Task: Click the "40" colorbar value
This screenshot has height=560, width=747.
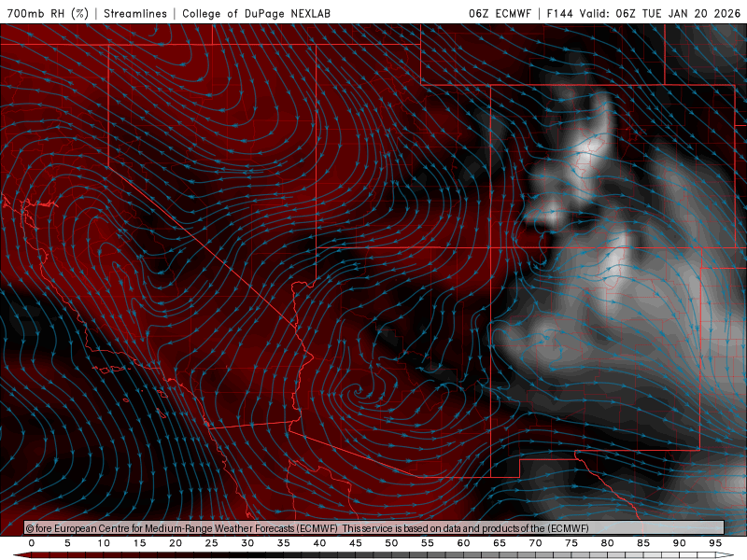Action: click(319, 543)
